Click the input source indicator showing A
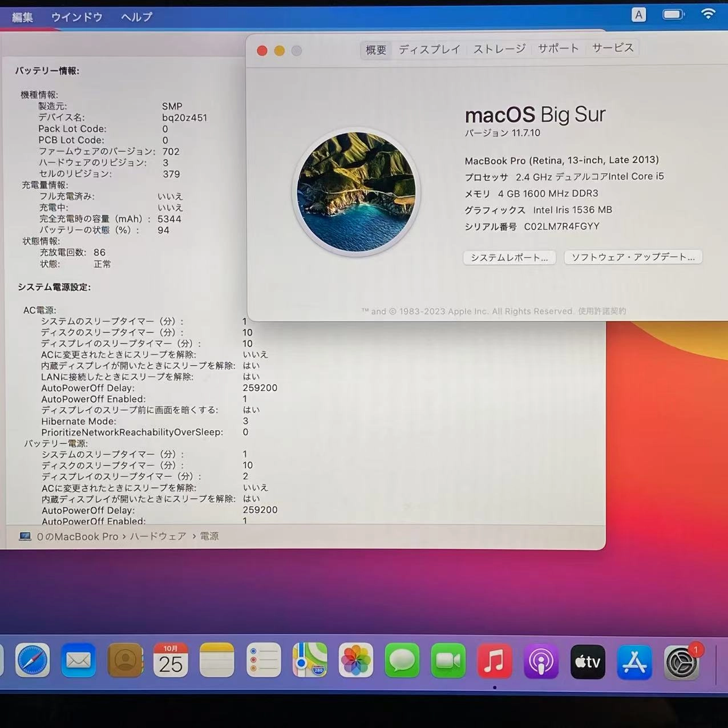 point(639,14)
